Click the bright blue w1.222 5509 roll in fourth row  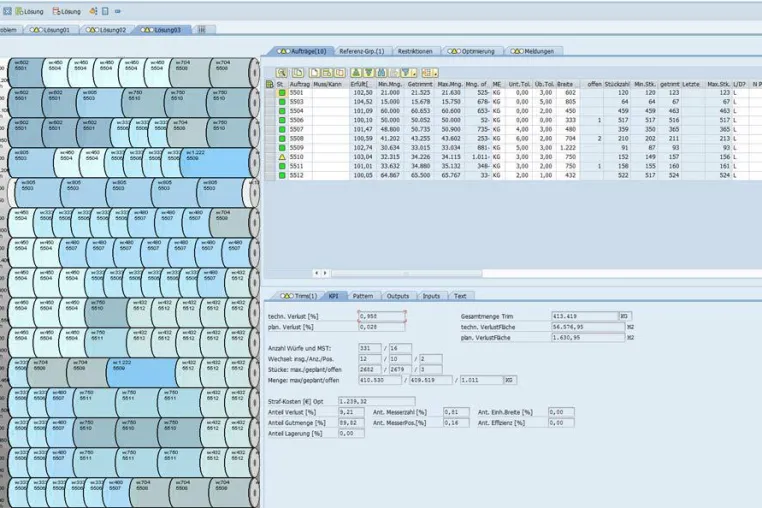point(216,163)
